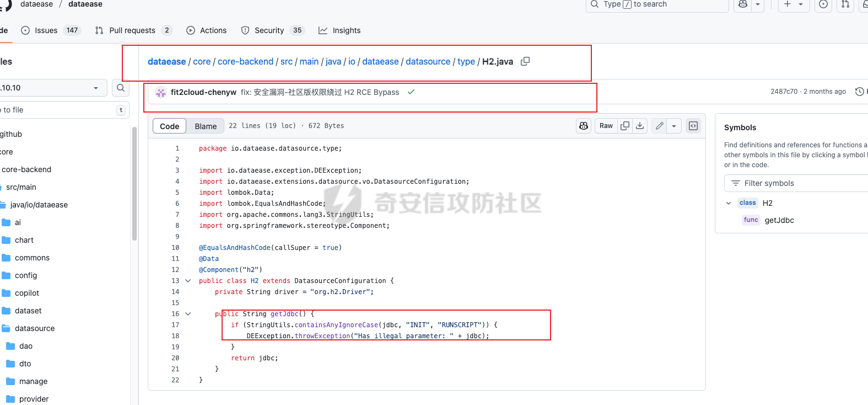Collapse getJdbc method fold at line 16
The width and height of the screenshot is (868, 405).
188,314
